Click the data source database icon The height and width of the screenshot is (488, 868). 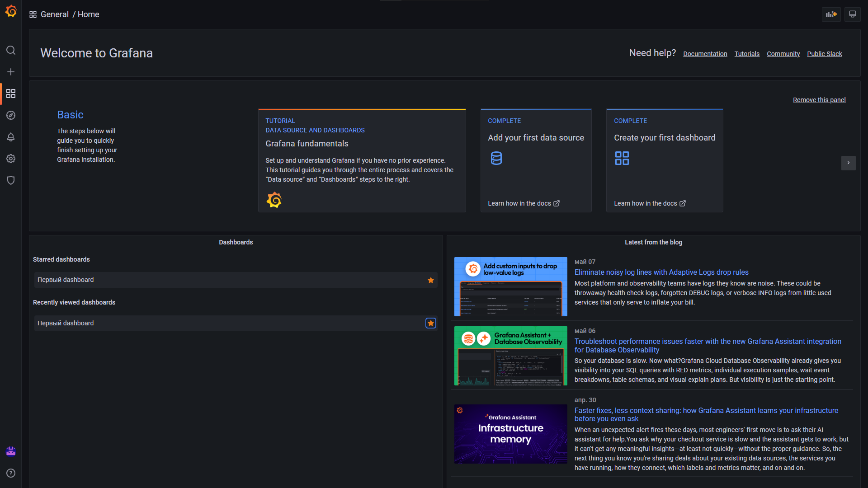click(x=496, y=158)
